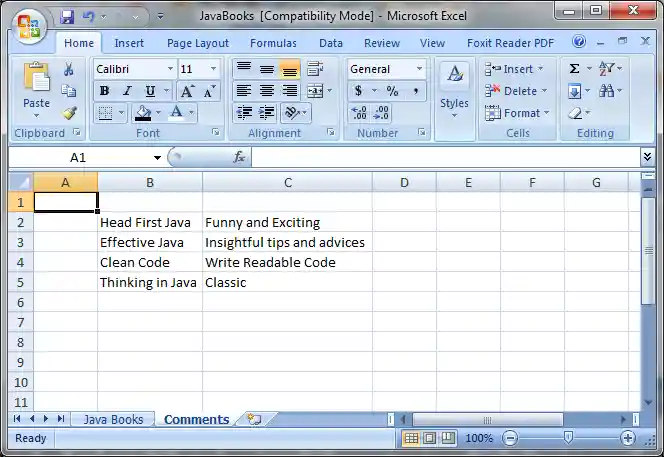This screenshot has height=457, width=664.
Task: Open the Review ribbon tab
Action: coord(382,43)
